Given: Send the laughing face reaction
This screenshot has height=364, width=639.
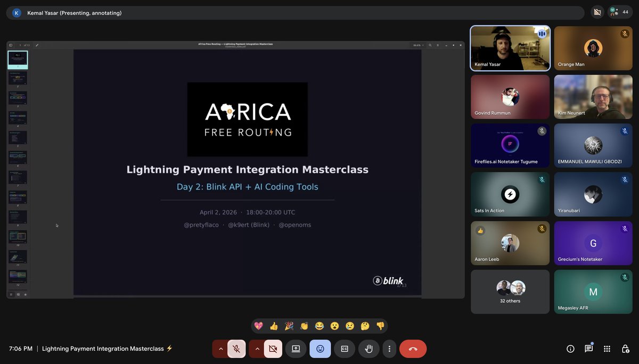Looking at the screenshot, I should 319,326.
